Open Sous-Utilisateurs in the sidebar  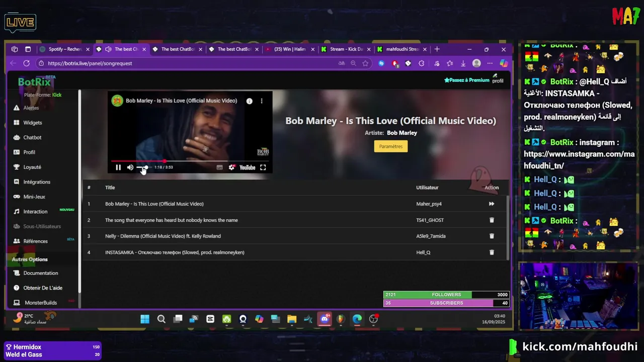(x=42, y=226)
